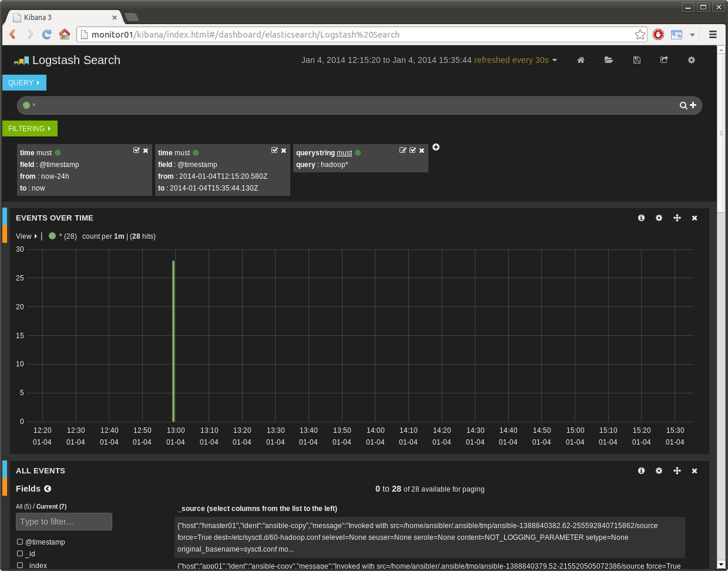Close the All Events panel

pos(695,470)
